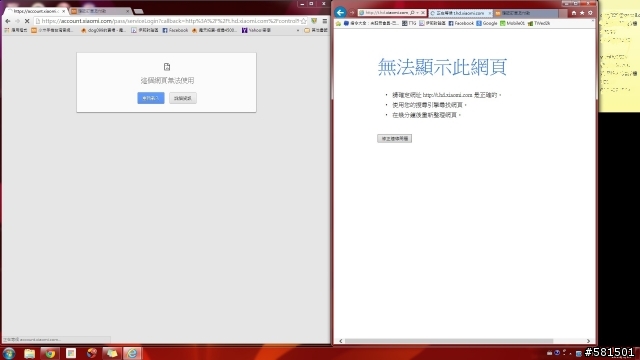Open the ITG favorite in IE
This screenshot has width=640, height=360.
pos(409,23)
